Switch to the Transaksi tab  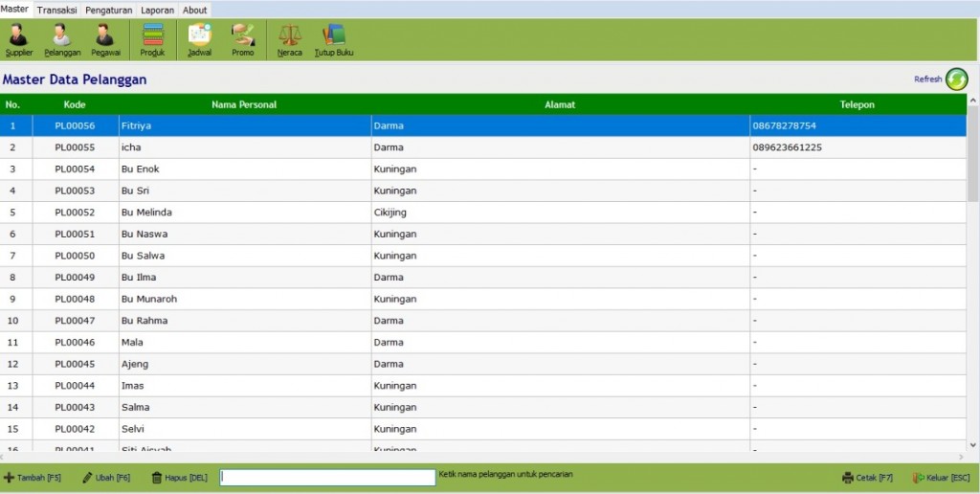point(56,10)
